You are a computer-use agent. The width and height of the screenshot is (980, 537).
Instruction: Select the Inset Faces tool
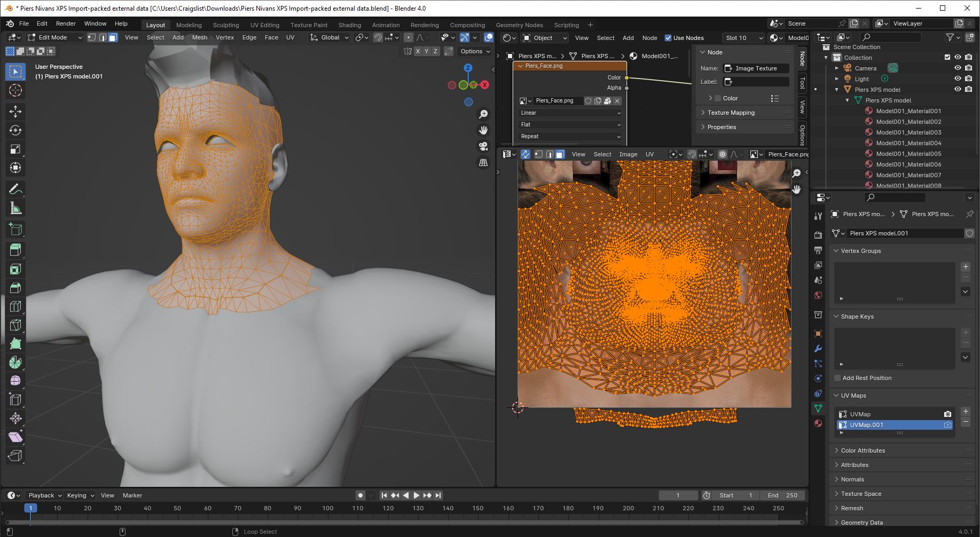(15, 269)
